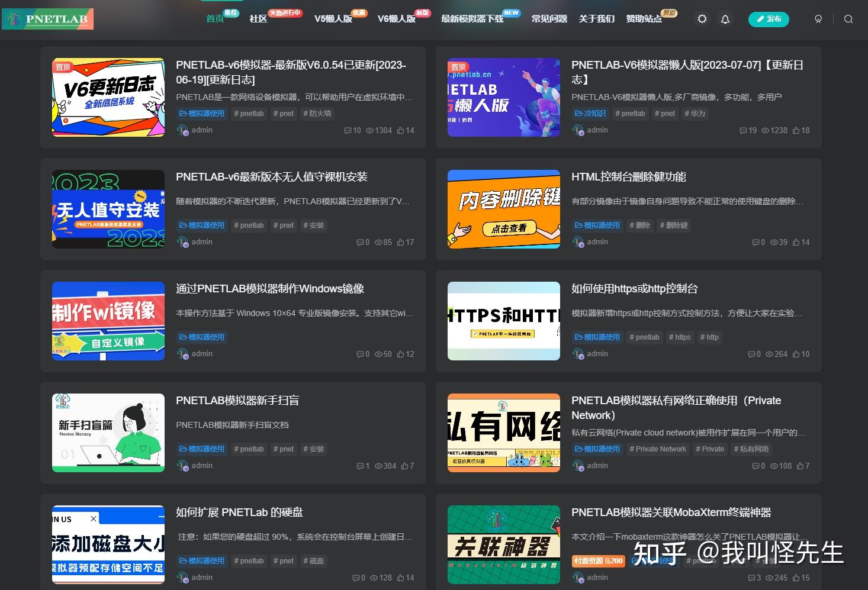Open the 新手扫盲篇 post thumbnail
Screen dimensions: 868x590
click(x=108, y=433)
